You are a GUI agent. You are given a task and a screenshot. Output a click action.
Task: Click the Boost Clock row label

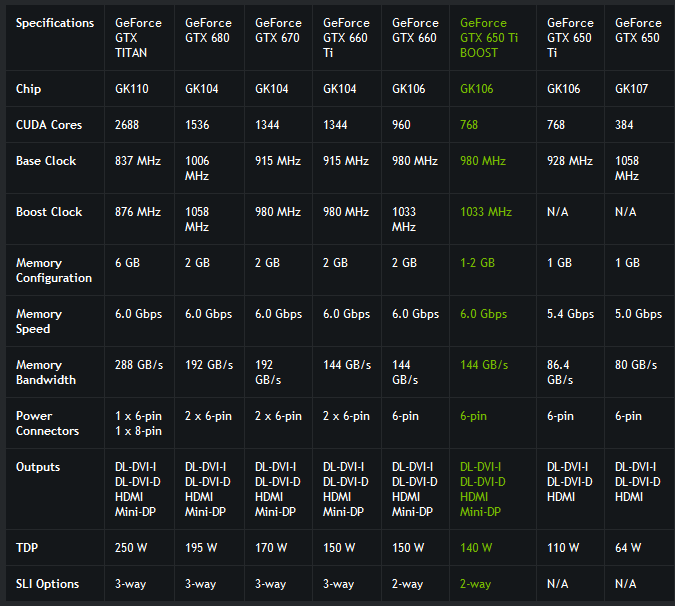(x=49, y=212)
